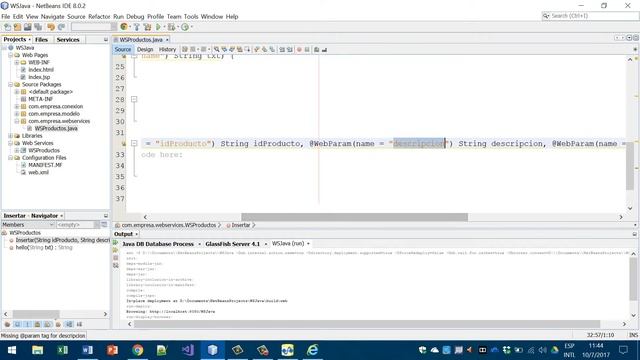The image size is (640, 360).
Task: Open the Refactor menu
Action: point(99,16)
